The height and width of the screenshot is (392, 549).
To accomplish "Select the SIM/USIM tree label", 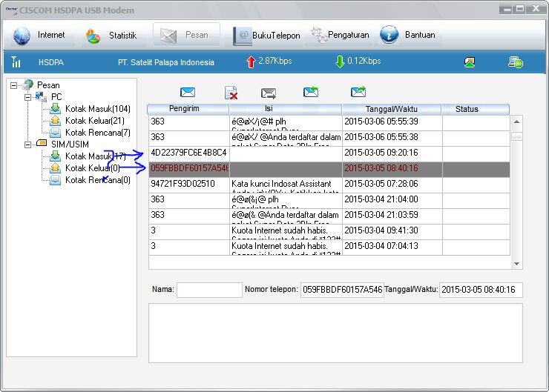I will (70, 144).
